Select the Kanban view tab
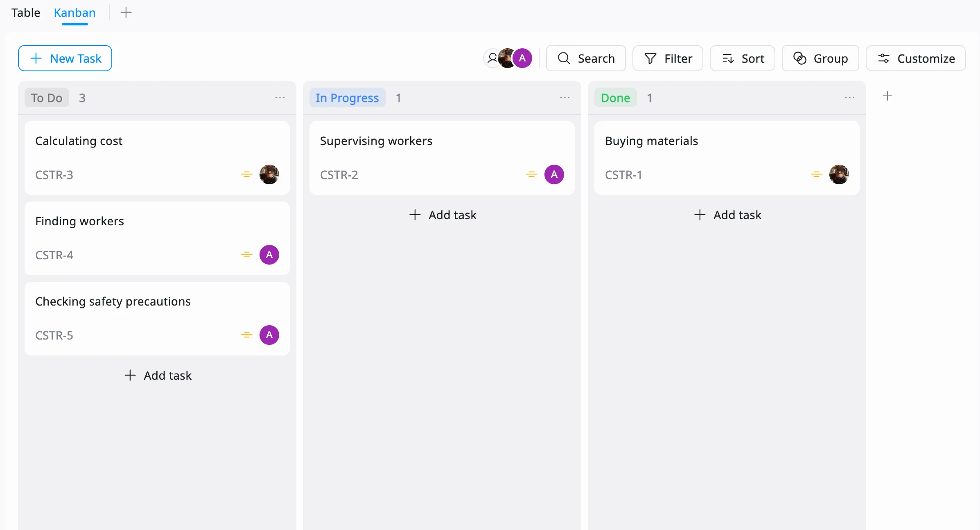The image size is (980, 530). pos(75,13)
